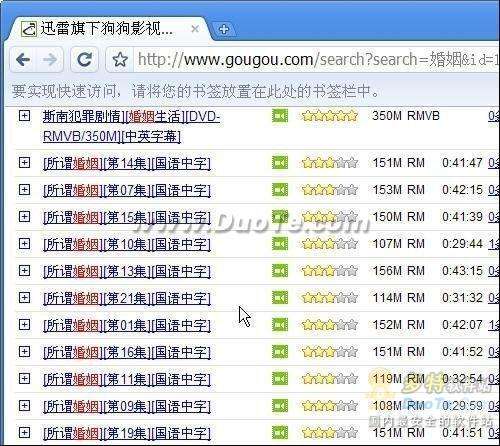The height and width of the screenshot is (446, 500).
Task: Click the video icon of the 350M RMVB row
Action: click(280, 116)
